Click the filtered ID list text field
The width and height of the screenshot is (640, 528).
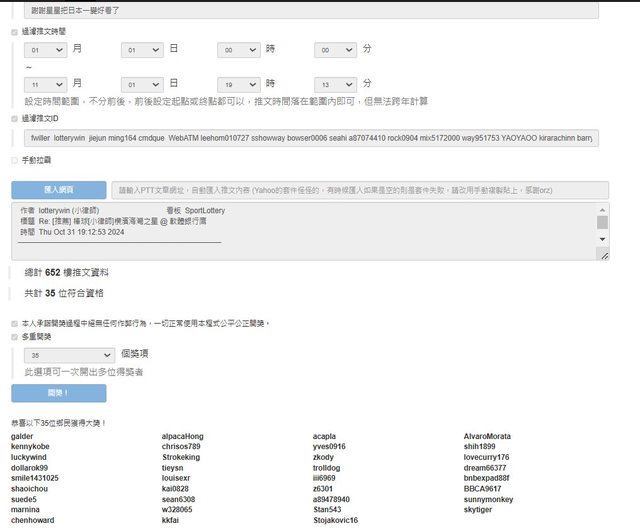[x=311, y=137]
